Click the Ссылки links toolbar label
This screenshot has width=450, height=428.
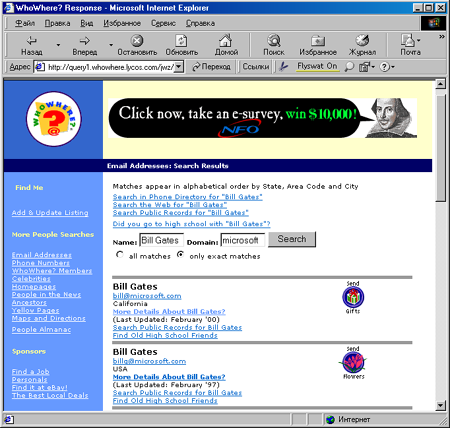coord(256,67)
